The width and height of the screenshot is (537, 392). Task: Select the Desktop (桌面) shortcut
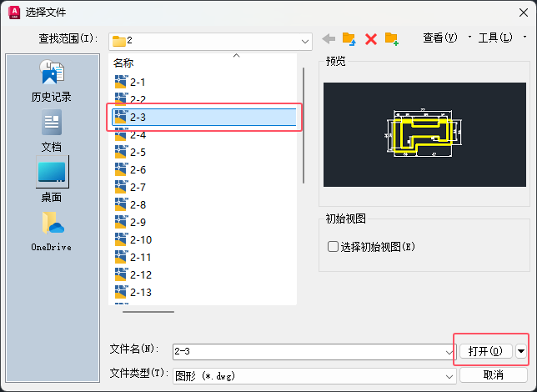click(x=52, y=179)
